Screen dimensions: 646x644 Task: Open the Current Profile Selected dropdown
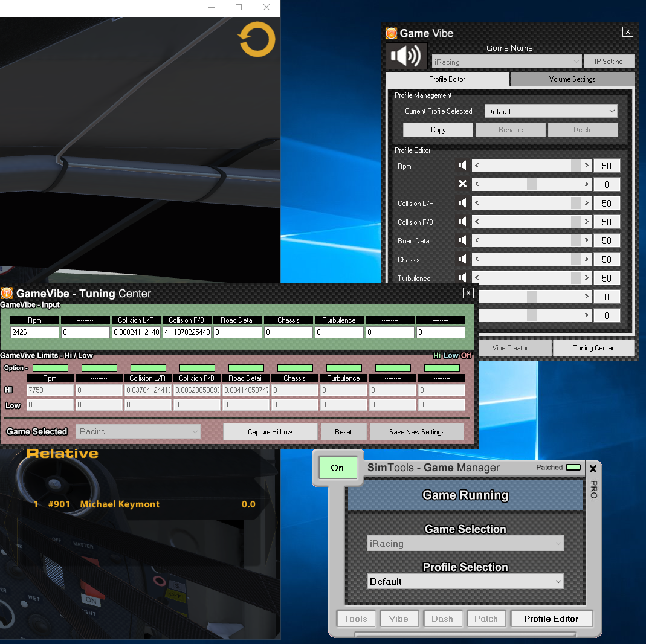(x=551, y=111)
